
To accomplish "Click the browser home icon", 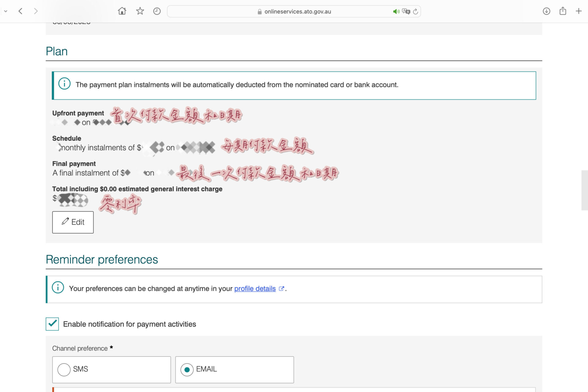I will pyautogui.click(x=122, y=11).
